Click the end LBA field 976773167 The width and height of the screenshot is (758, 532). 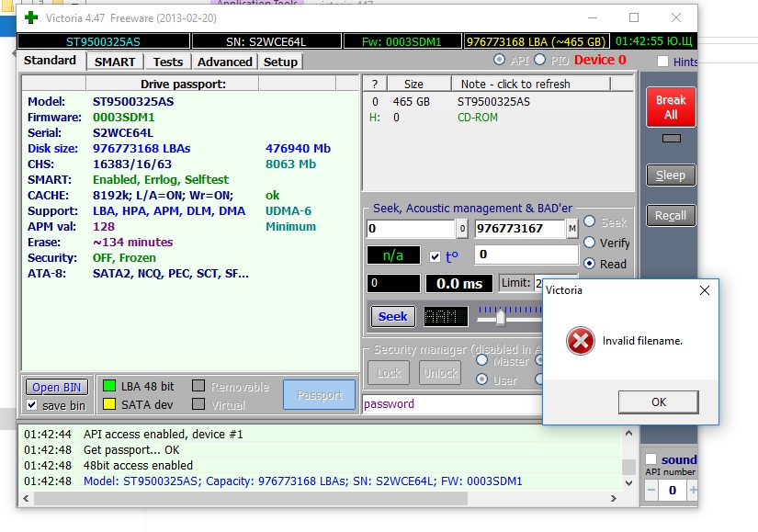coord(520,228)
